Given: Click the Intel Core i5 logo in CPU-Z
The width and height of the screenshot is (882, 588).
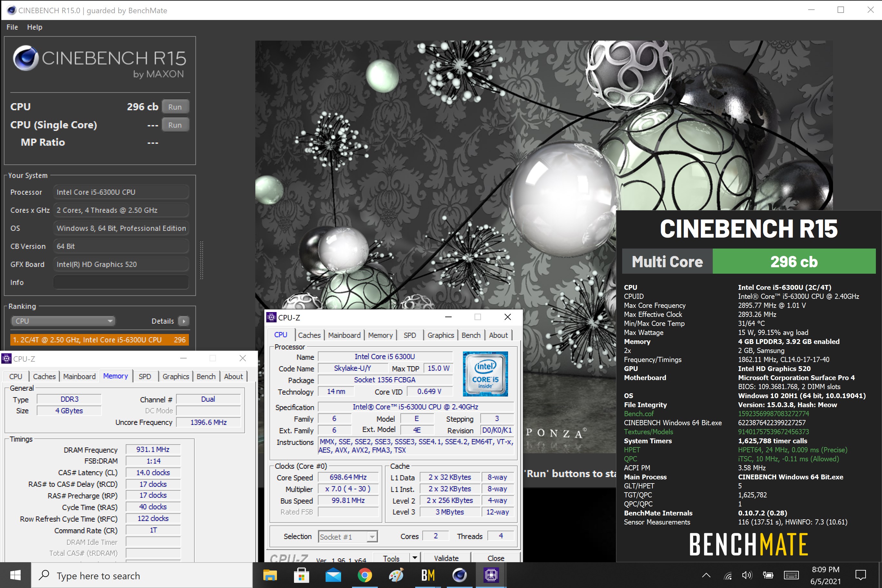Looking at the screenshot, I should [x=485, y=374].
